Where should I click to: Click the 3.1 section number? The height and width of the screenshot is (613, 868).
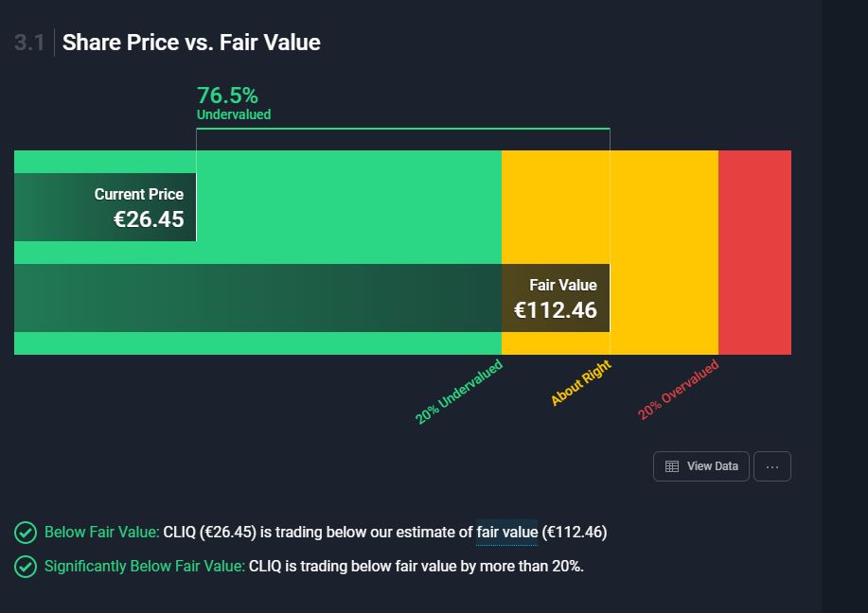29,43
